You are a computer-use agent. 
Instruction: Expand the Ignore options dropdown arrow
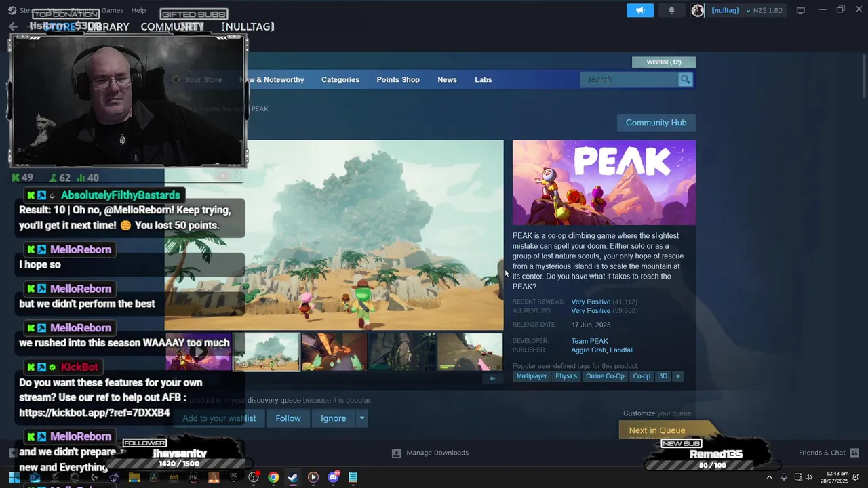[362, 418]
